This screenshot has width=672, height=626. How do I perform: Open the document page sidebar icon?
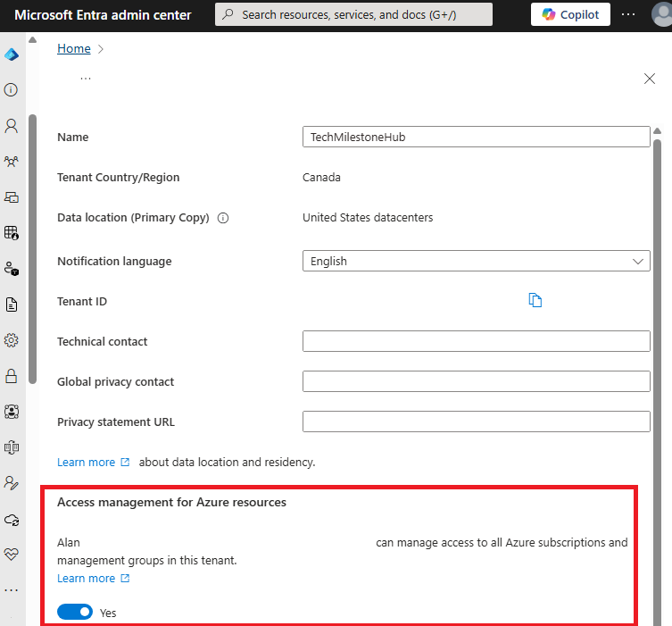[11, 305]
